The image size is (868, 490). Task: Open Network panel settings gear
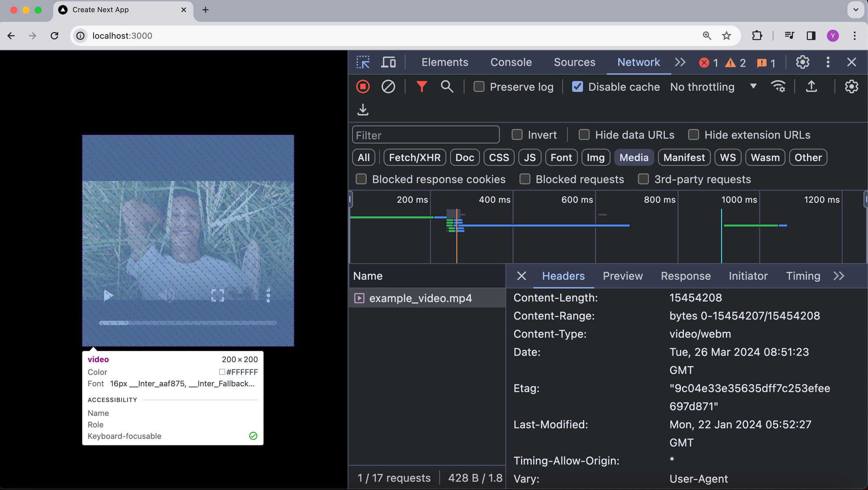click(851, 87)
